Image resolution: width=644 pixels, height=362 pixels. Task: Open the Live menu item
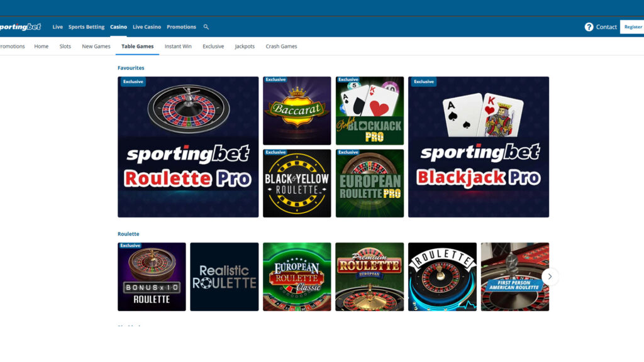(x=57, y=27)
